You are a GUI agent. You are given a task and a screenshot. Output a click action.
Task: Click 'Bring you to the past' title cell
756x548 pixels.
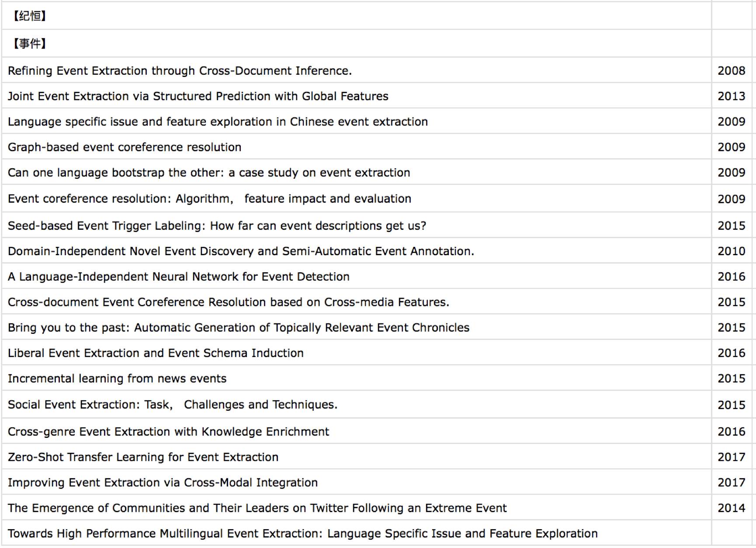tap(357, 327)
